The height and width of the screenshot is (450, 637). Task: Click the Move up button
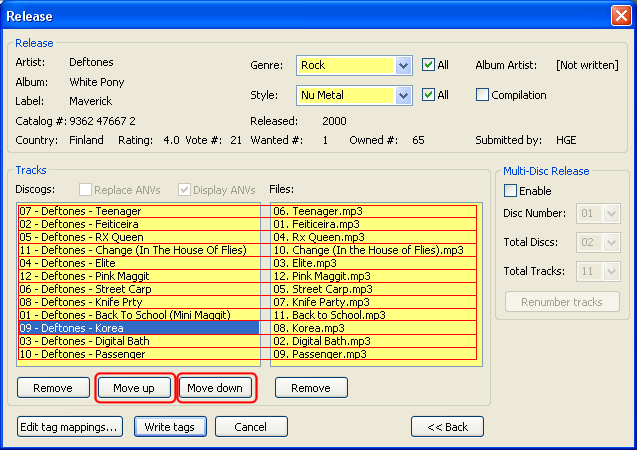pos(134,388)
